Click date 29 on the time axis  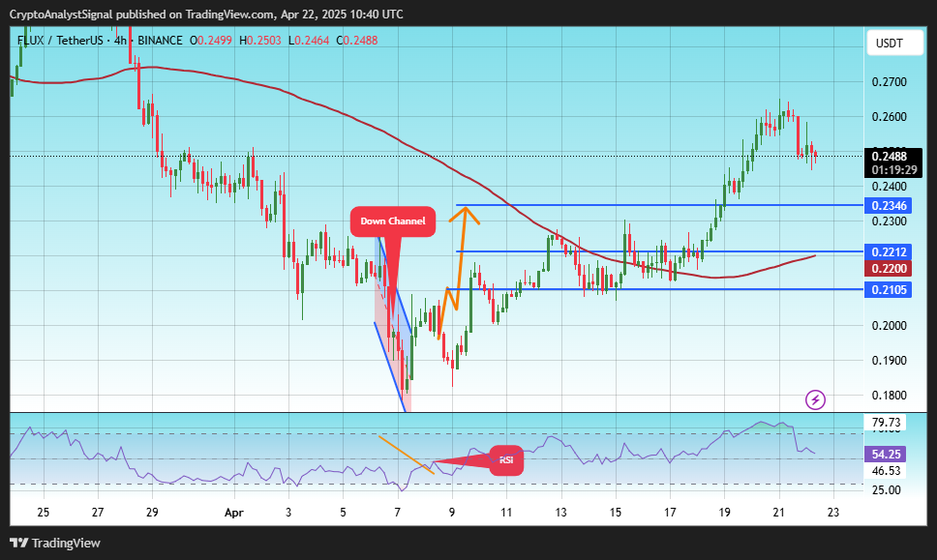tap(152, 513)
